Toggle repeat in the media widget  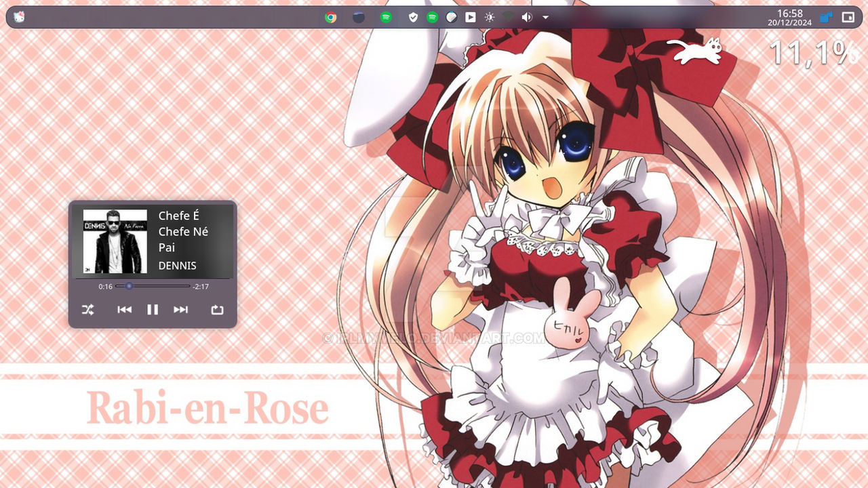(x=217, y=310)
